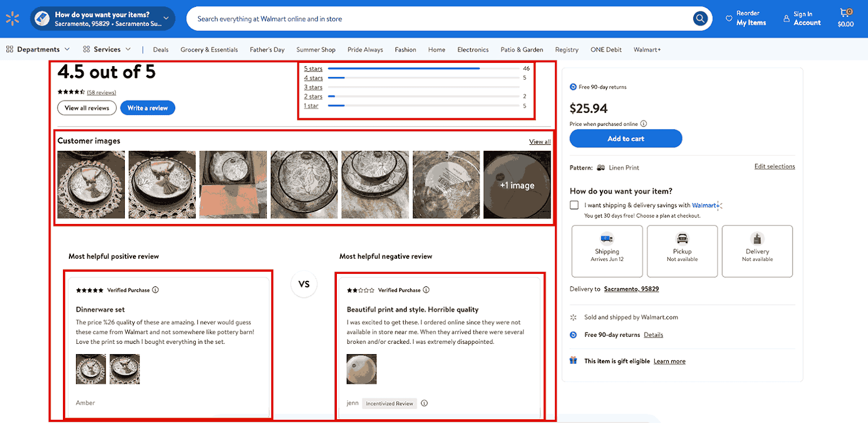This screenshot has height=423, width=868.
Task: Open ONE Debit page
Action: point(606,49)
